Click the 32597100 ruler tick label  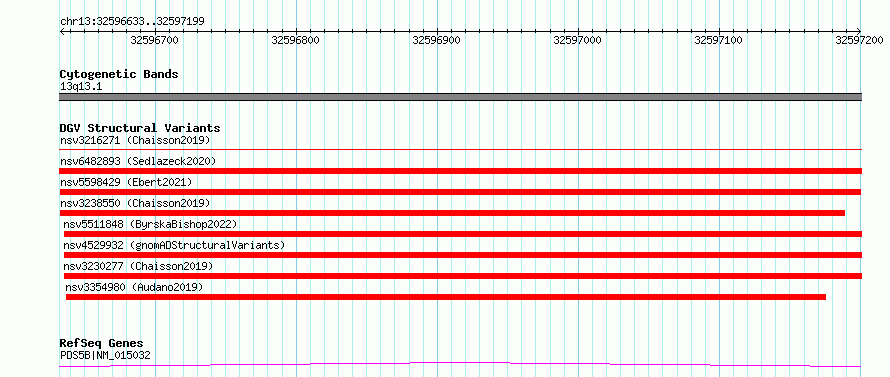tap(719, 40)
